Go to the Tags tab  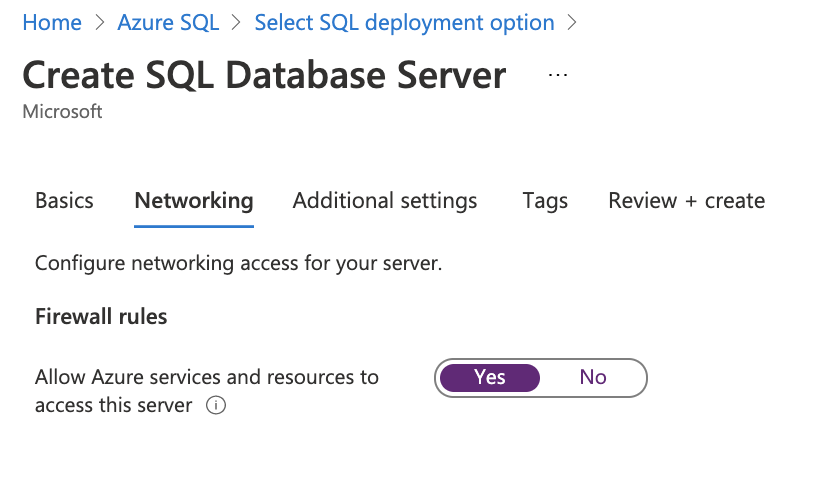click(x=545, y=200)
